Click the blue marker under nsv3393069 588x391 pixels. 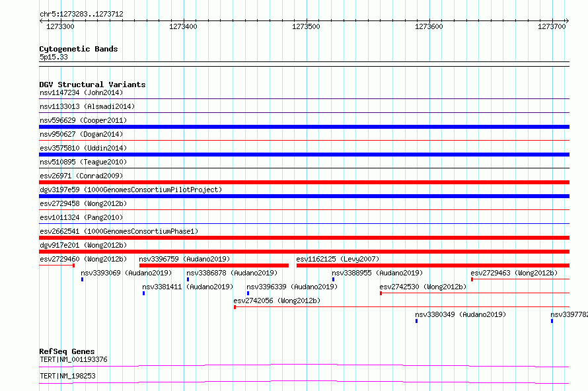[82, 279]
